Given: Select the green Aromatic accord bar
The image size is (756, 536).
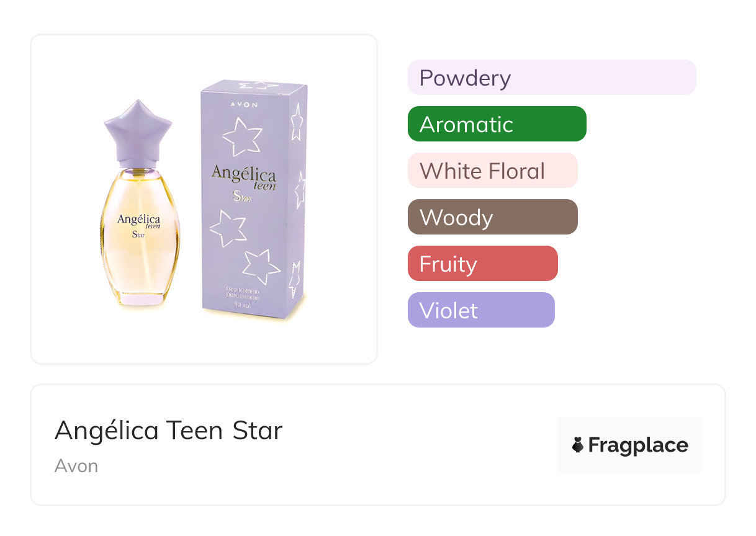Looking at the screenshot, I should click(x=497, y=124).
